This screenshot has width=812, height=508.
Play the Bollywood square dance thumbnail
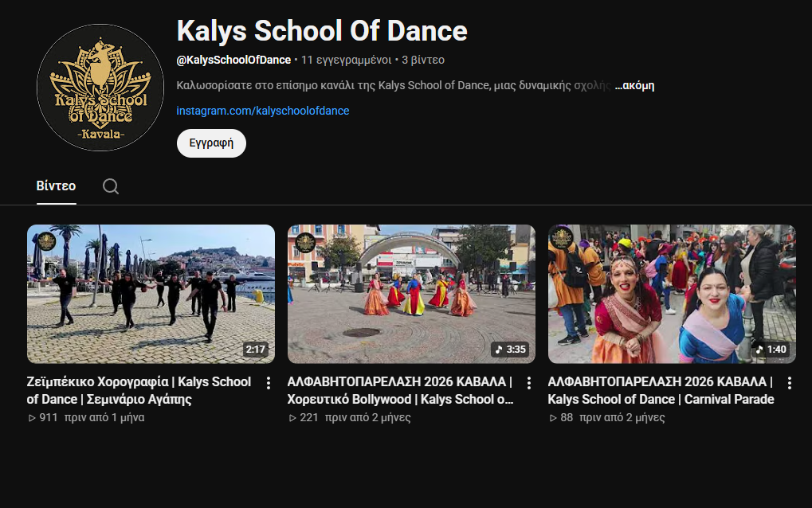coord(411,294)
